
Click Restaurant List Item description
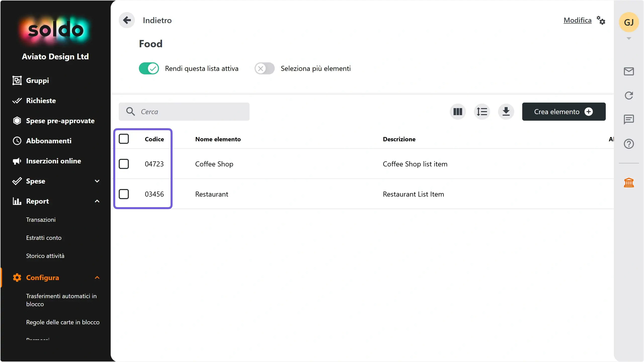click(x=413, y=194)
